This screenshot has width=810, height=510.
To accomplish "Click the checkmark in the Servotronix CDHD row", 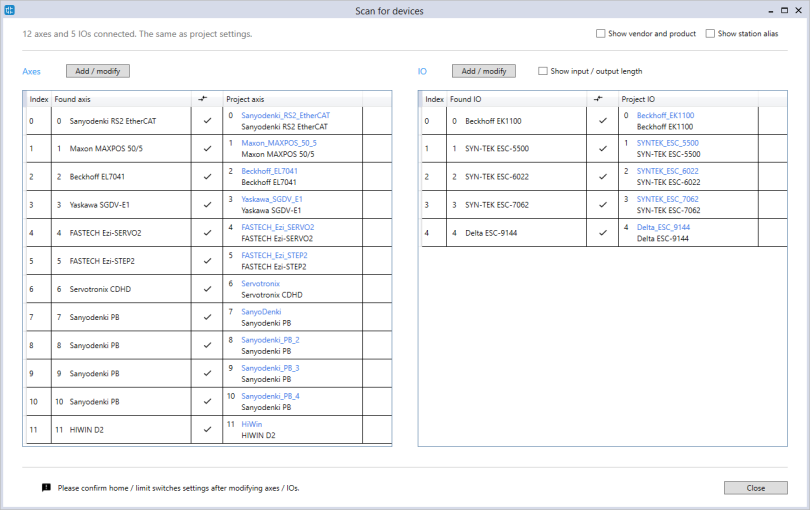I will coord(207,289).
